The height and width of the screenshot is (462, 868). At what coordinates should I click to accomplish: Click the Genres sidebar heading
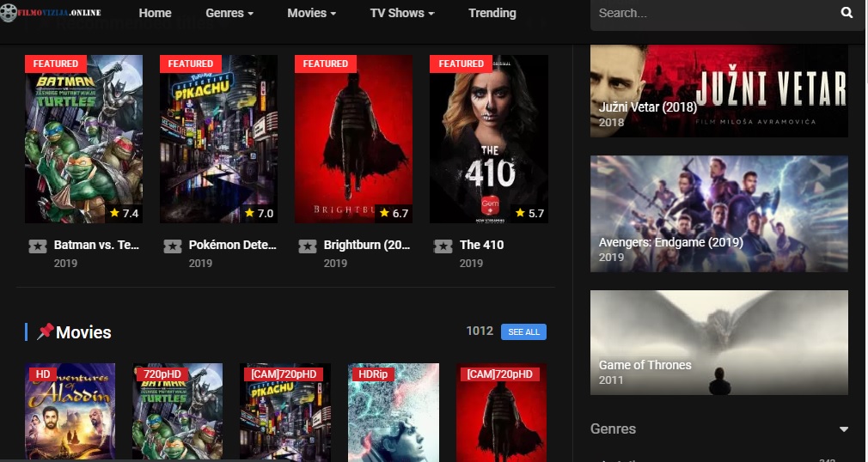[x=613, y=429]
